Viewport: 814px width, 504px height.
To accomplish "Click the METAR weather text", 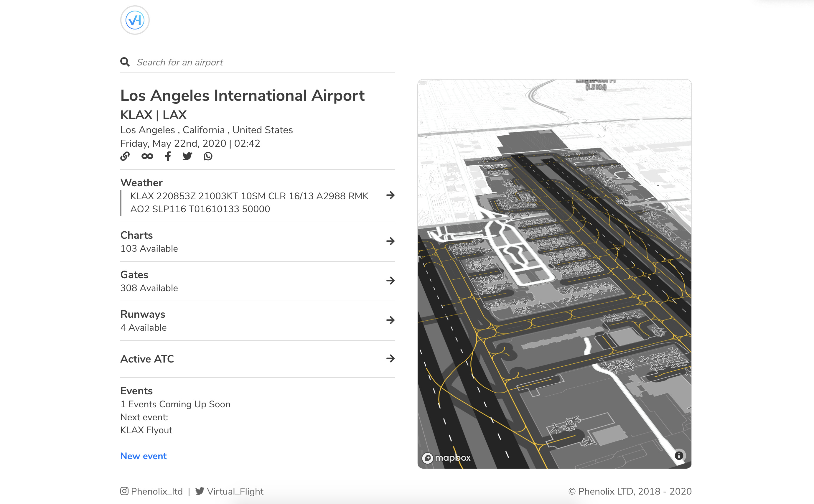I will pos(249,202).
